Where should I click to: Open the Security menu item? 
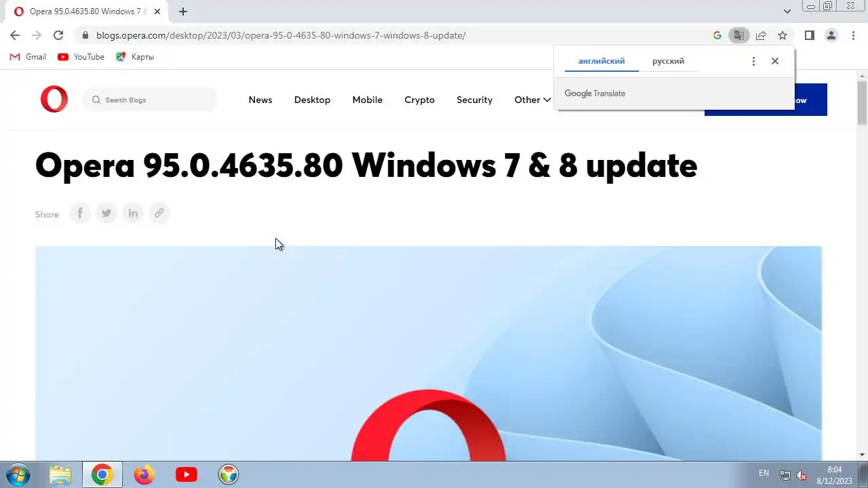[475, 100]
